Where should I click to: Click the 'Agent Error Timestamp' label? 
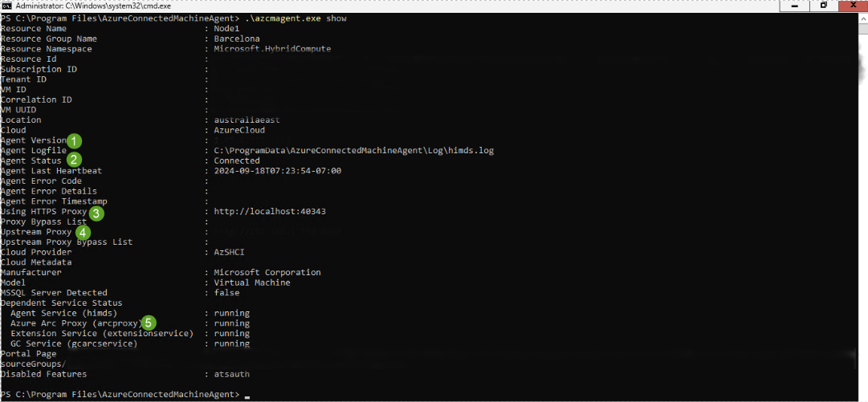[x=55, y=201]
